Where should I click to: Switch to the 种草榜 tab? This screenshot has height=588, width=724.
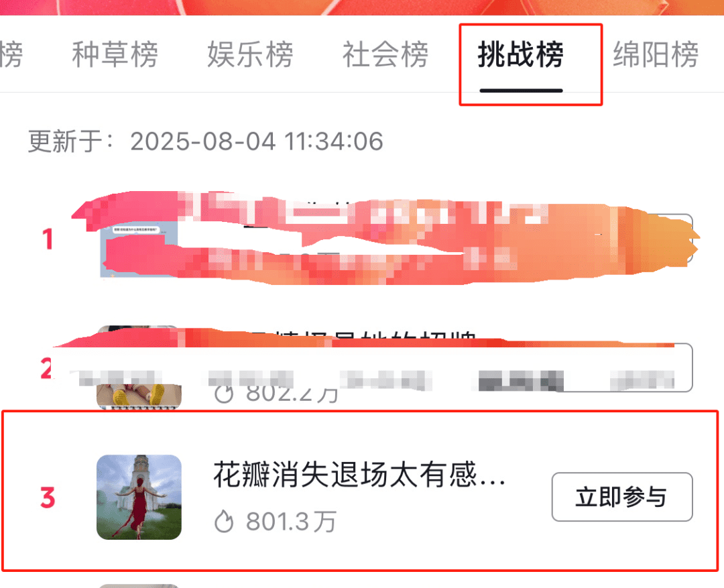(115, 54)
